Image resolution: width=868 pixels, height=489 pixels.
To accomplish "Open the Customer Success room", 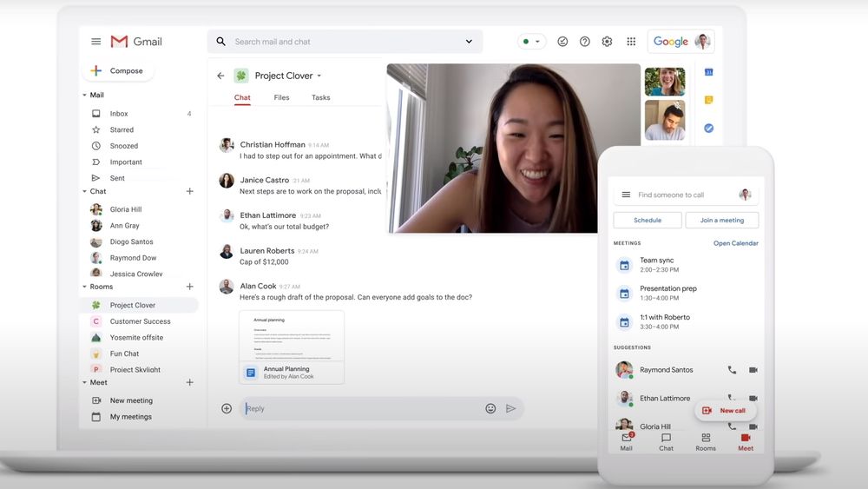I will point(139,321).
